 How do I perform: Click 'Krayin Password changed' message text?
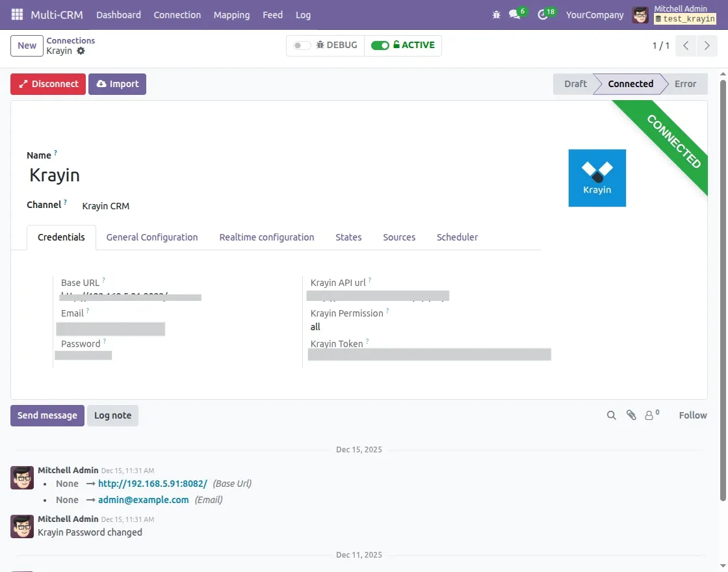point(90,532)
